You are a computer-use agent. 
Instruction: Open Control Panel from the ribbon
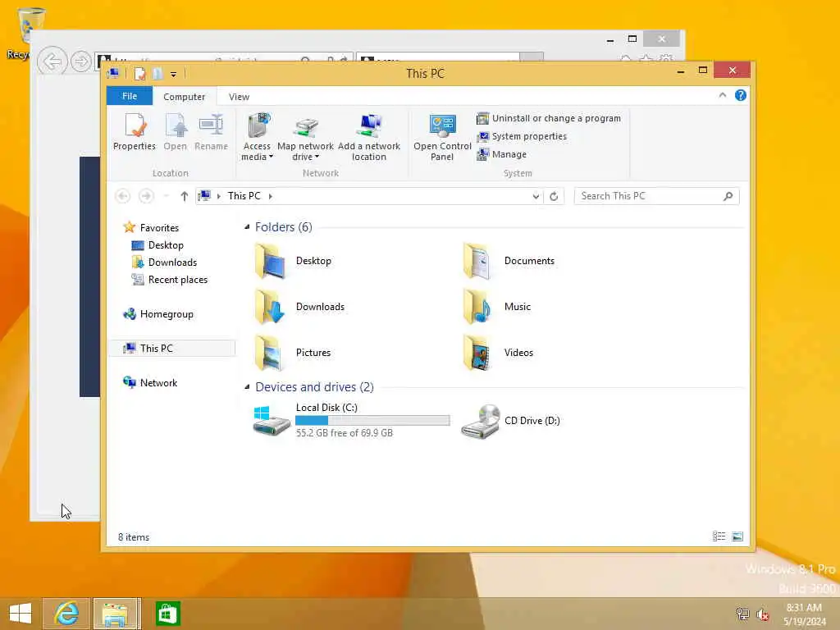[x=442, y=137]
